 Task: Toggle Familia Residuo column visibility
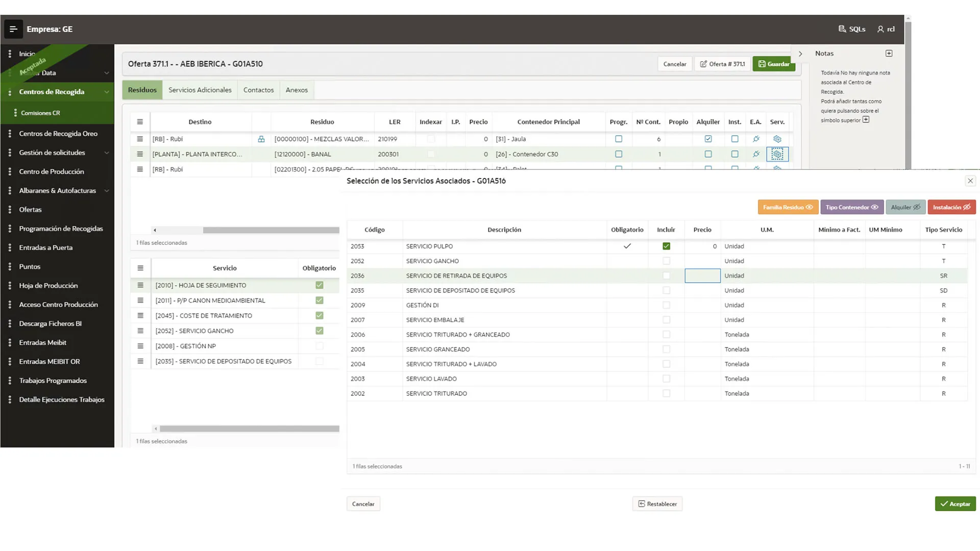[788, 207]
